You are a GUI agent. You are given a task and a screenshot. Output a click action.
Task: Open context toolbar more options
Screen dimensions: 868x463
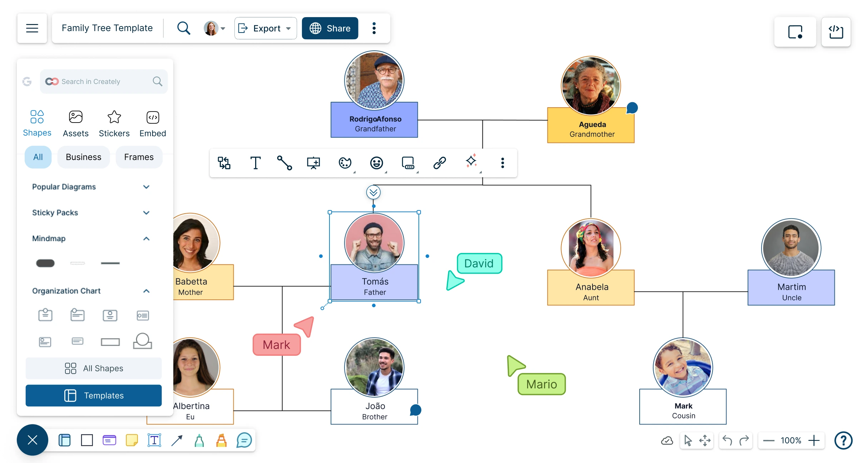click(x=502, y=163)
